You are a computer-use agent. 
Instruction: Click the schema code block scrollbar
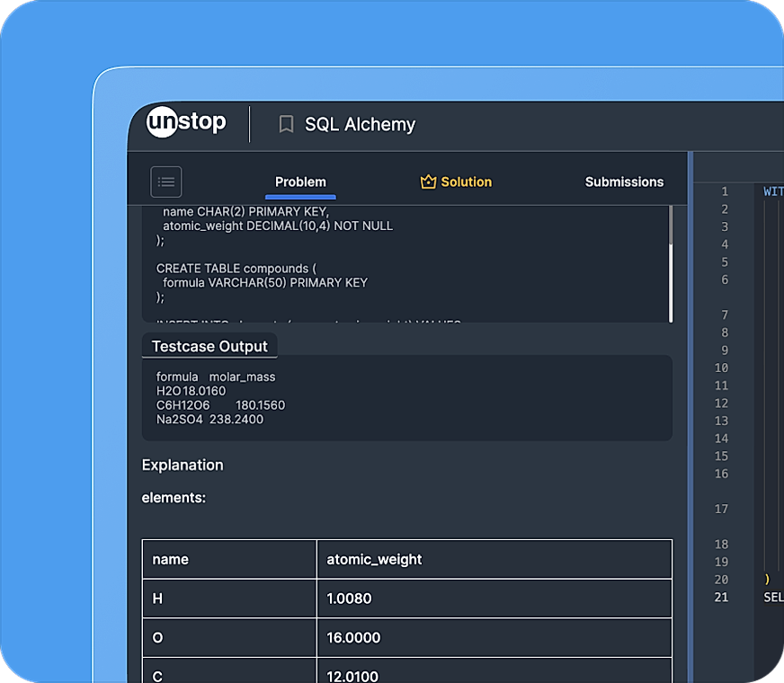coord(671,261)
